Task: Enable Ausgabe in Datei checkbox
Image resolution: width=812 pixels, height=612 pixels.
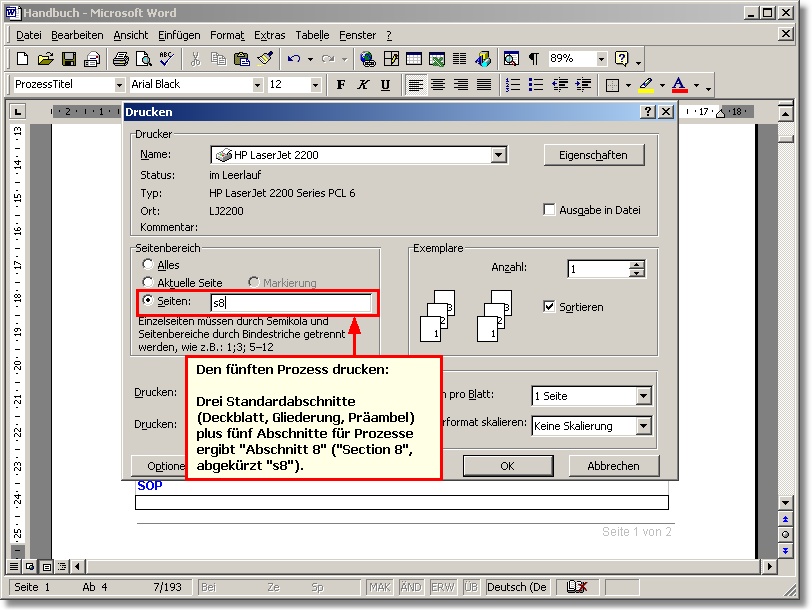Action: pyautogui.click(x=549, y=210)
